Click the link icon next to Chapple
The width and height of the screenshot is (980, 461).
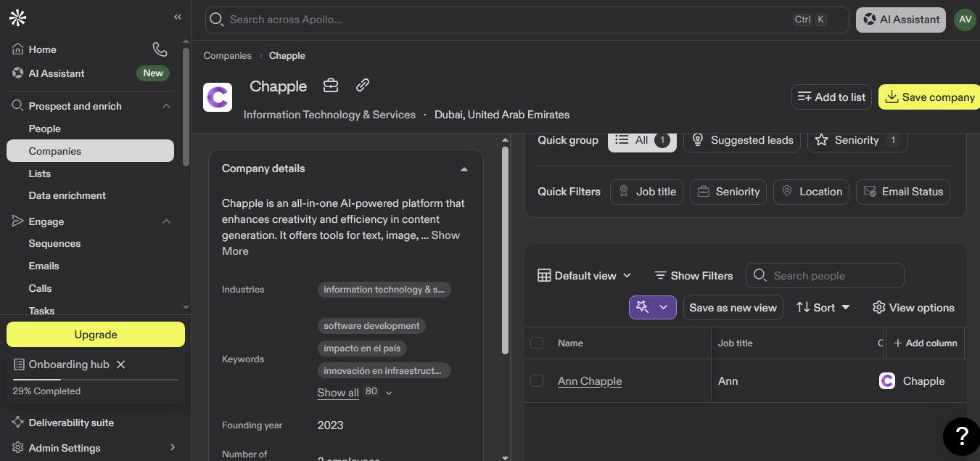tap(363, 86)
